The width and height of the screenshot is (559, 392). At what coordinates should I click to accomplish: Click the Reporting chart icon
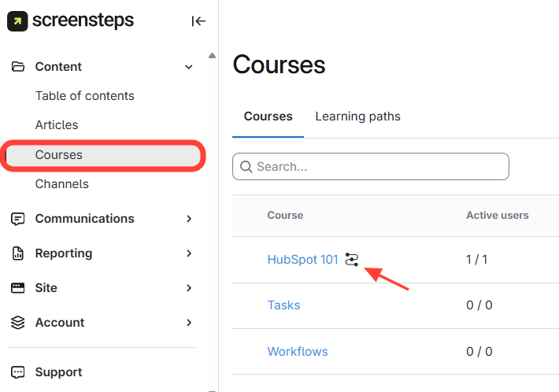(x=18, y=253)
